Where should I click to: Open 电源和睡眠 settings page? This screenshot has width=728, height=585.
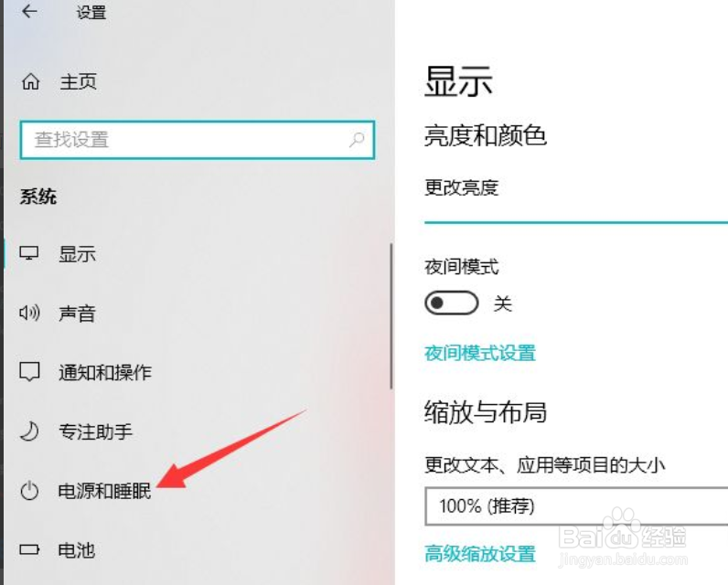click(x=104, y=491)
